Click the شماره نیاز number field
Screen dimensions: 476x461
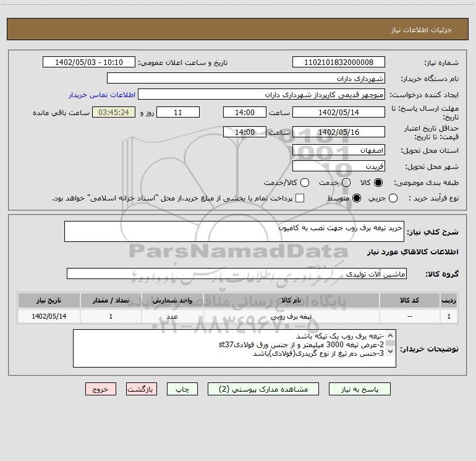click(x=339, y=62)
